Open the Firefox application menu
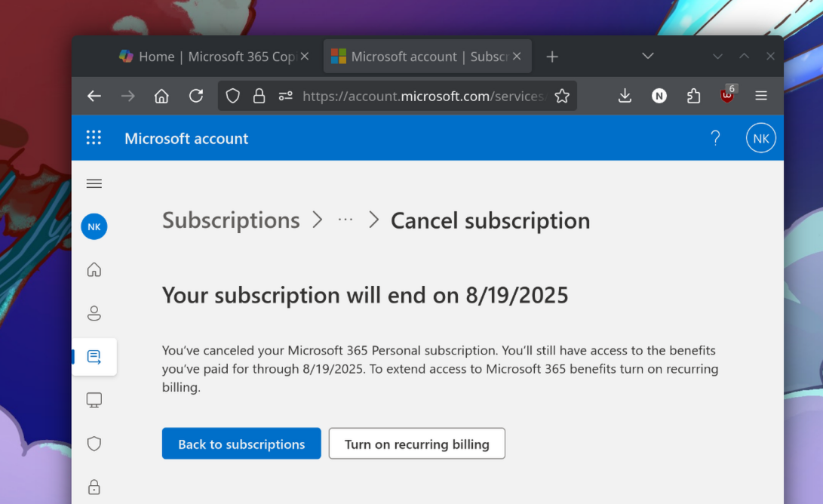 click(x=761, y=96)
